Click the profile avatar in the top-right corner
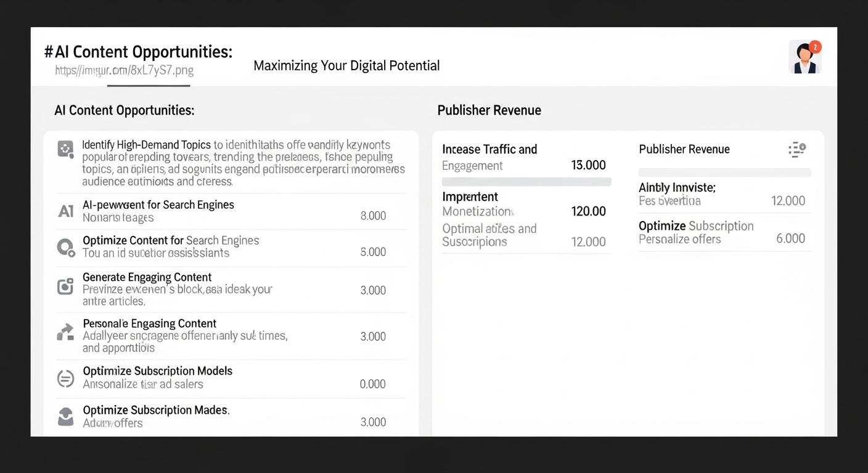The height and width of the screenshot is (473, 868). [805, 57]
